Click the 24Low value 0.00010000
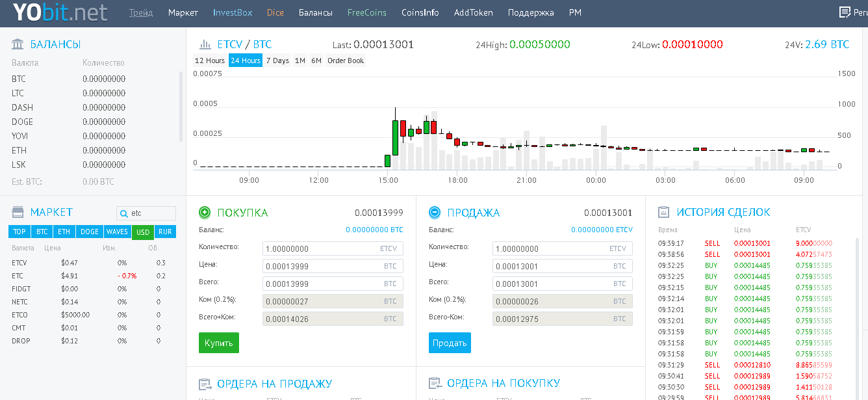This screenshot has width=868, height=400. [693, 45]
